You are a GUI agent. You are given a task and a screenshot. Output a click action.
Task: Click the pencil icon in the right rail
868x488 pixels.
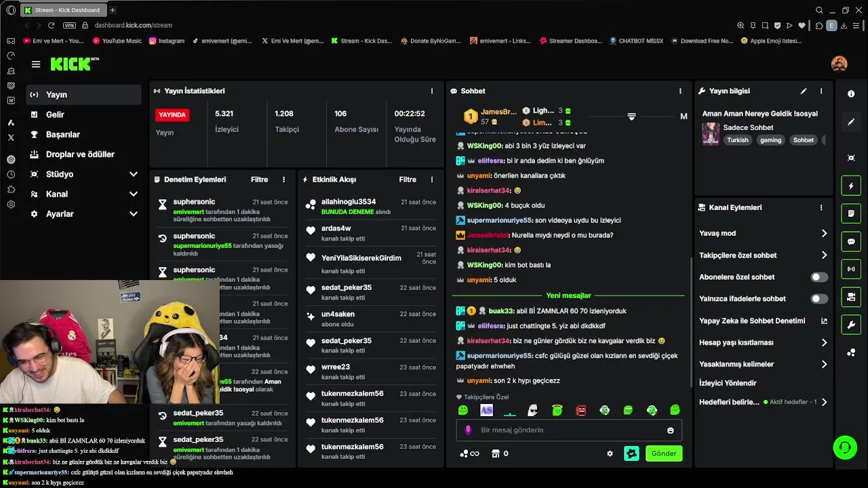coord(851,122)
